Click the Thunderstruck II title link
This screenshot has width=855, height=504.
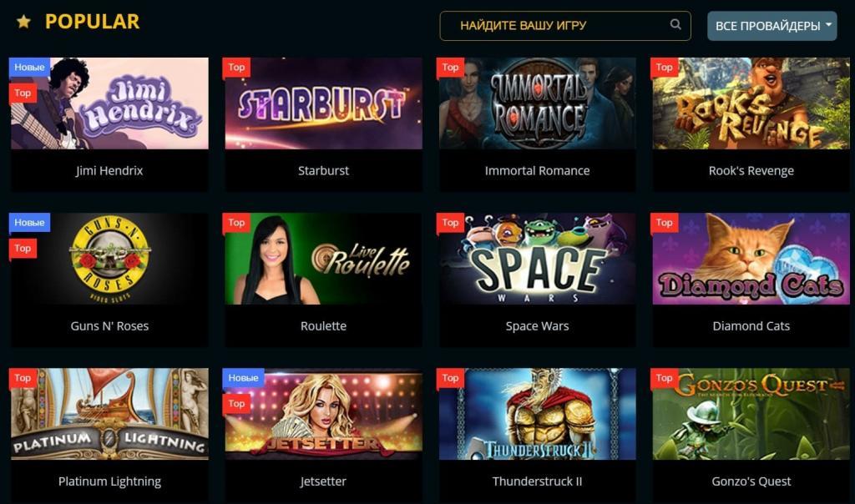pyautogui.click(x=537, y=481)
